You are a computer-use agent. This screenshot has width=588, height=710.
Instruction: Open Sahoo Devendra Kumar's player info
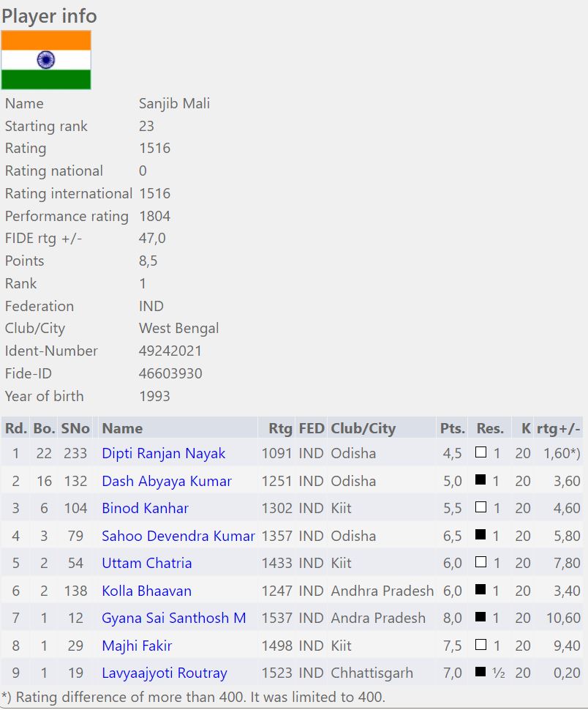178,536
